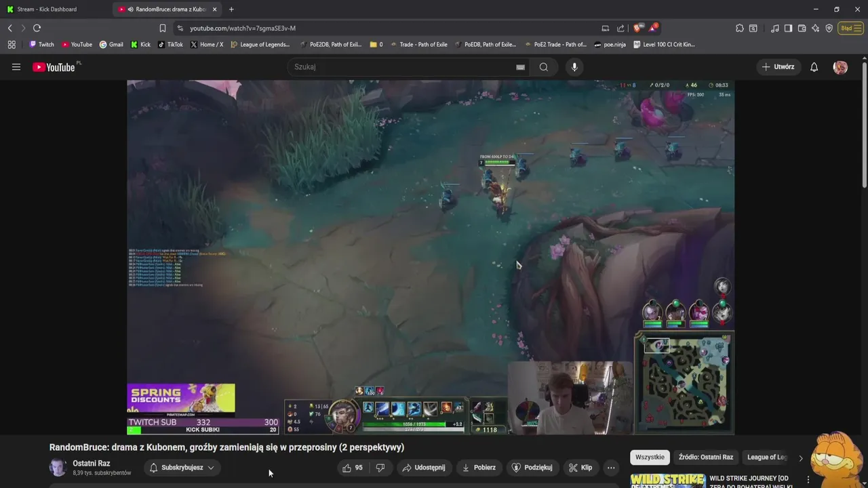Screen dimensions: 868x488
Task: Open the numbered bookmarks folder
Action: [x=376, y=44]
